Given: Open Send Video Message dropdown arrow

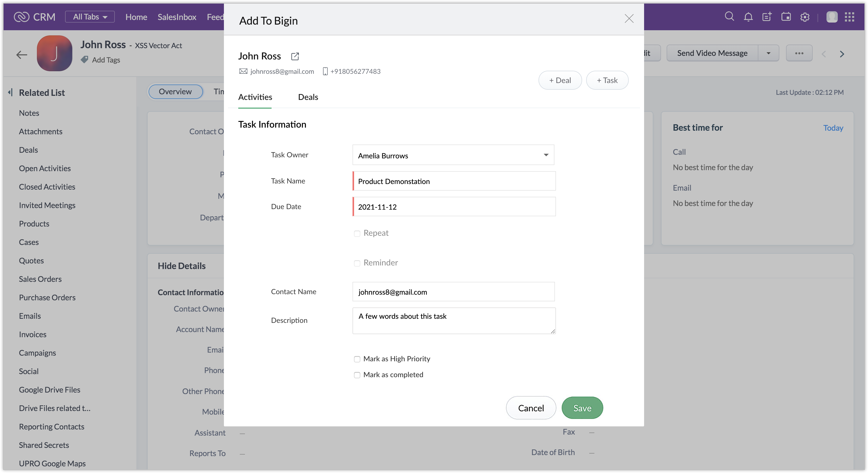Looking at the screenshot, I should [768, 53].
